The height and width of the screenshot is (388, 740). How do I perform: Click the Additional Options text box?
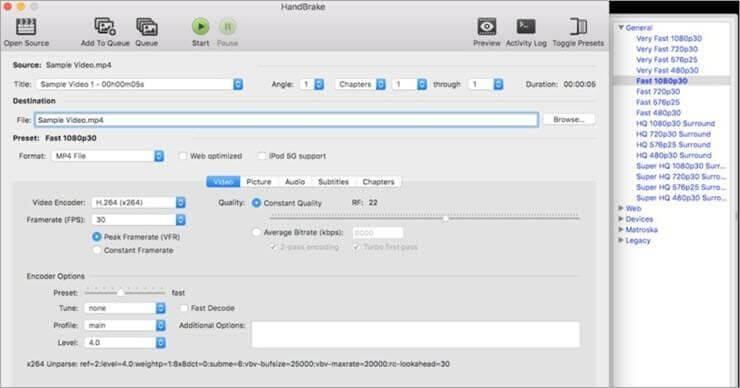tap(416, 334)
